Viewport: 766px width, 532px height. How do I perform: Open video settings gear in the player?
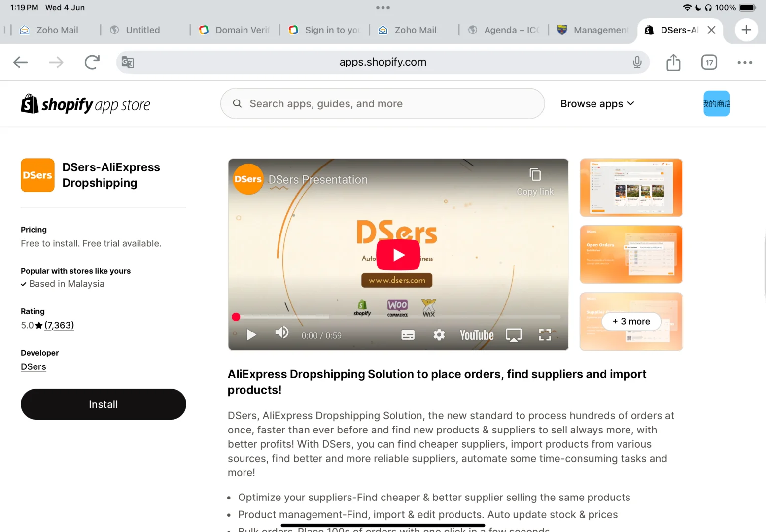coord(439,335)
